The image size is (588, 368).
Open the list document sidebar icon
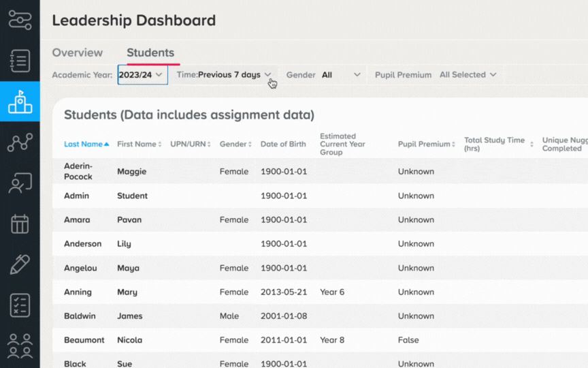[20, 61]
